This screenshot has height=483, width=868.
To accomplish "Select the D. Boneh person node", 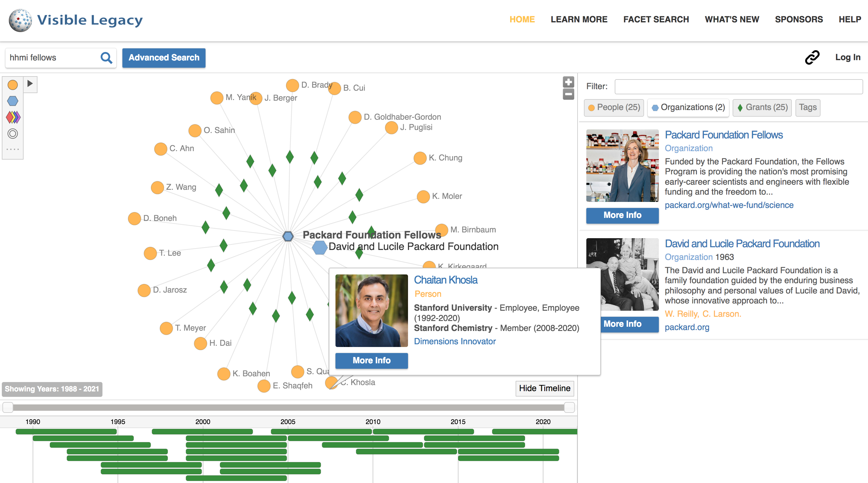I will (x=134, y=219).
